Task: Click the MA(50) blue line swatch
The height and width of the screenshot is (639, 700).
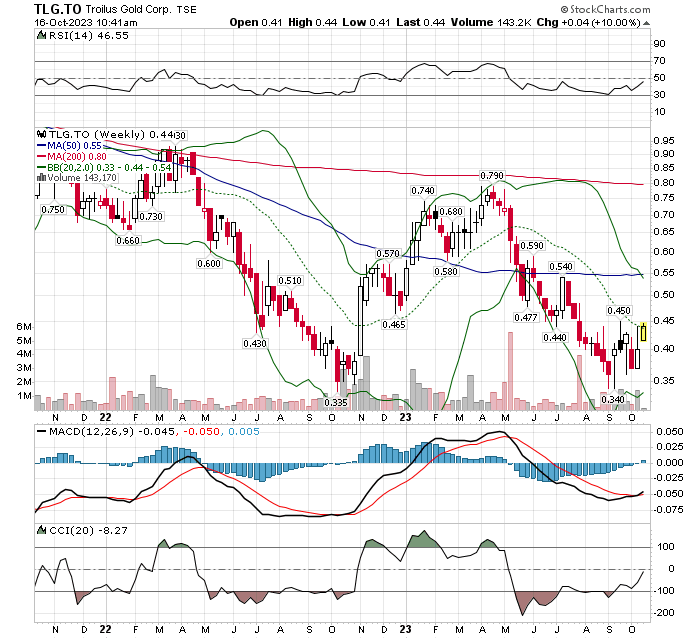Action: 42,146
